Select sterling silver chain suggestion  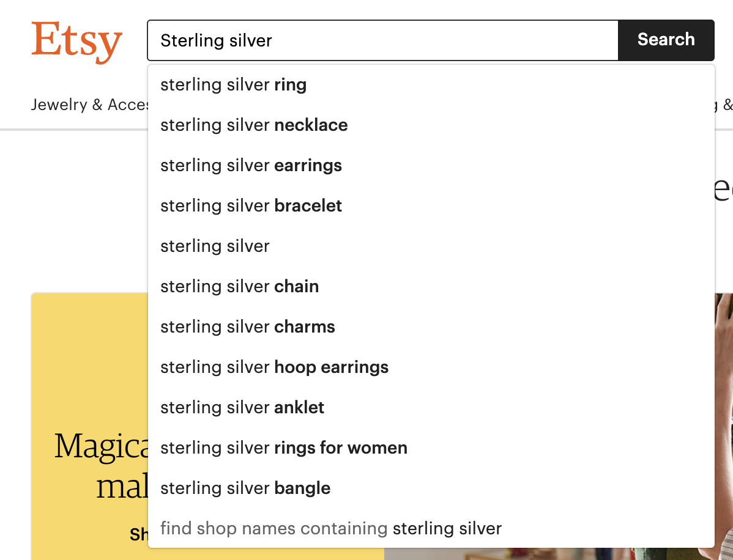431,286
